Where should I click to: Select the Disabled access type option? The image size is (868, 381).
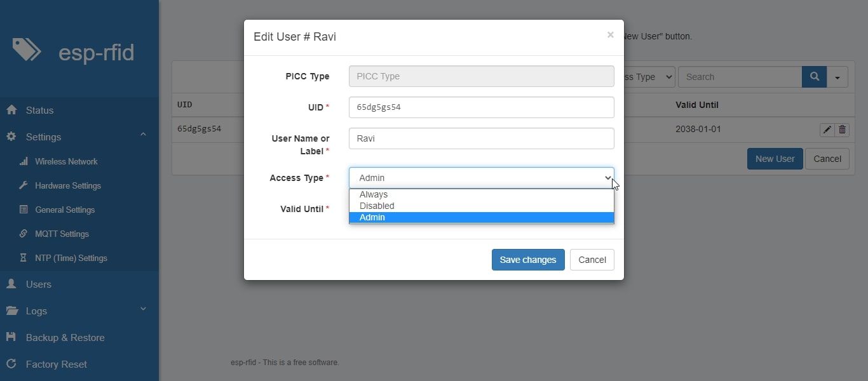click(377, 206)
